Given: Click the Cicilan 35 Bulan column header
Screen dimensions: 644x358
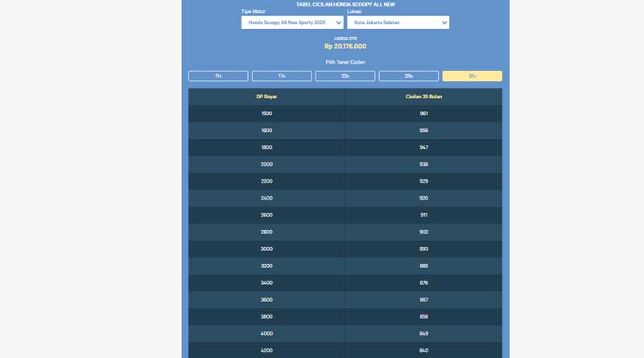Looking at the screenshot, I should [x=423, y=97].
